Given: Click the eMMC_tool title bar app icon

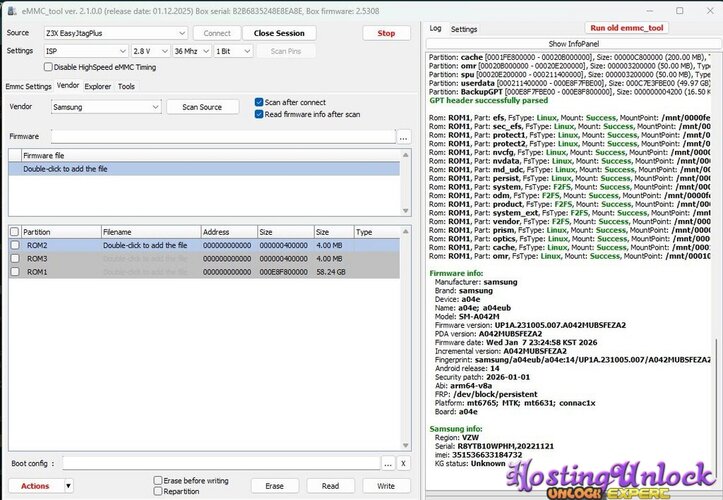Looking at the screenshot, I should pyautogui.click(x=9, y=9).
